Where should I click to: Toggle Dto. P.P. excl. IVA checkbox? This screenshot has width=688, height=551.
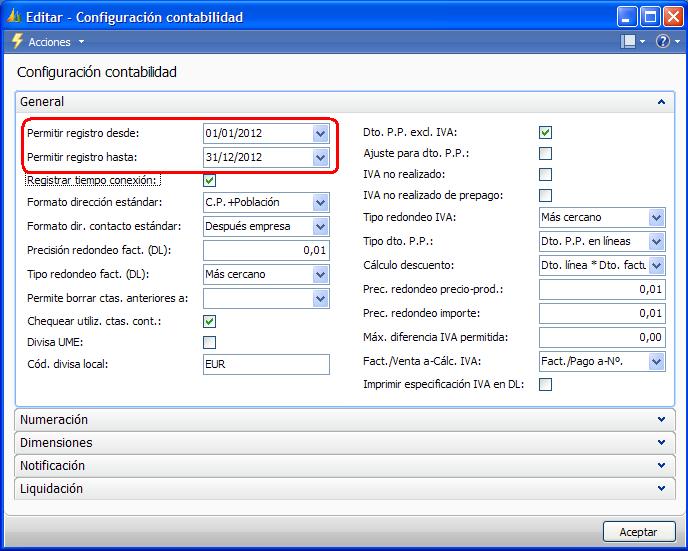545,132
